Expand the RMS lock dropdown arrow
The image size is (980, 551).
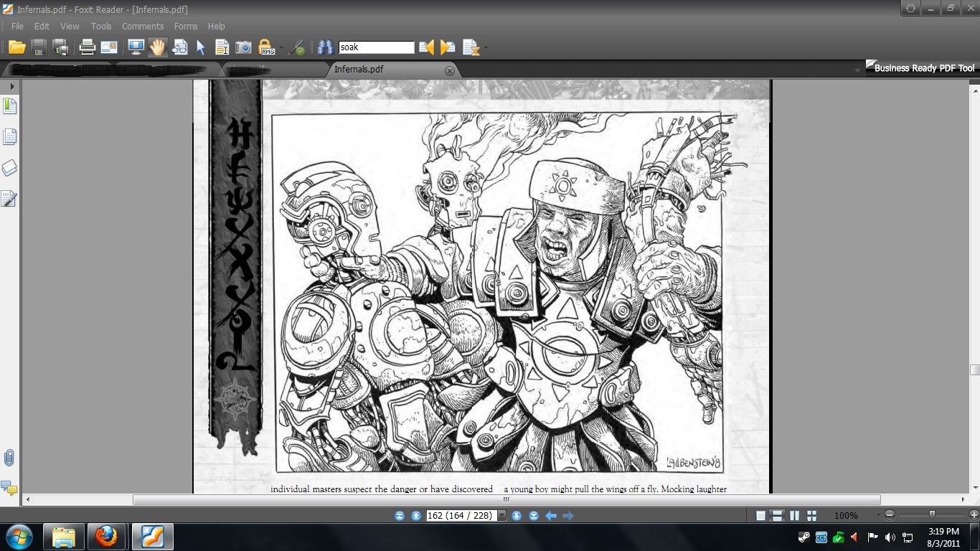pyautogui.click(x=281, y=49)
